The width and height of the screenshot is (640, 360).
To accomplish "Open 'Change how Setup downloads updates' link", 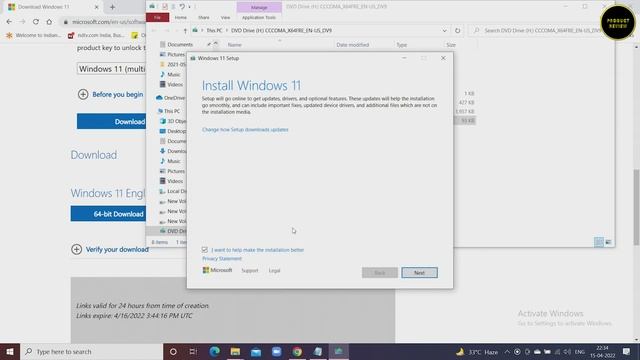I will 245,130.
